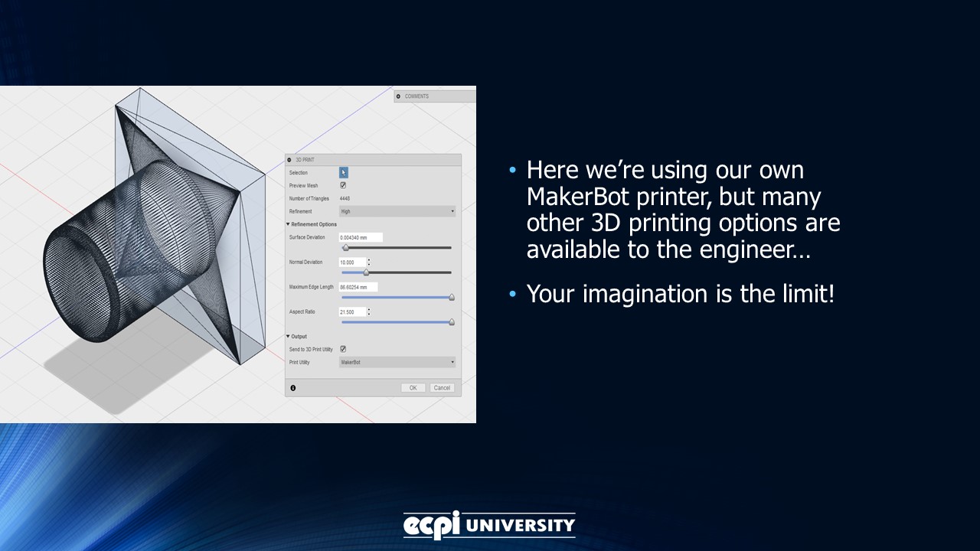Click the Surface Deviation value field
Image resolution: width=980 pixels, height=551 pixels.
pos(361,238)
